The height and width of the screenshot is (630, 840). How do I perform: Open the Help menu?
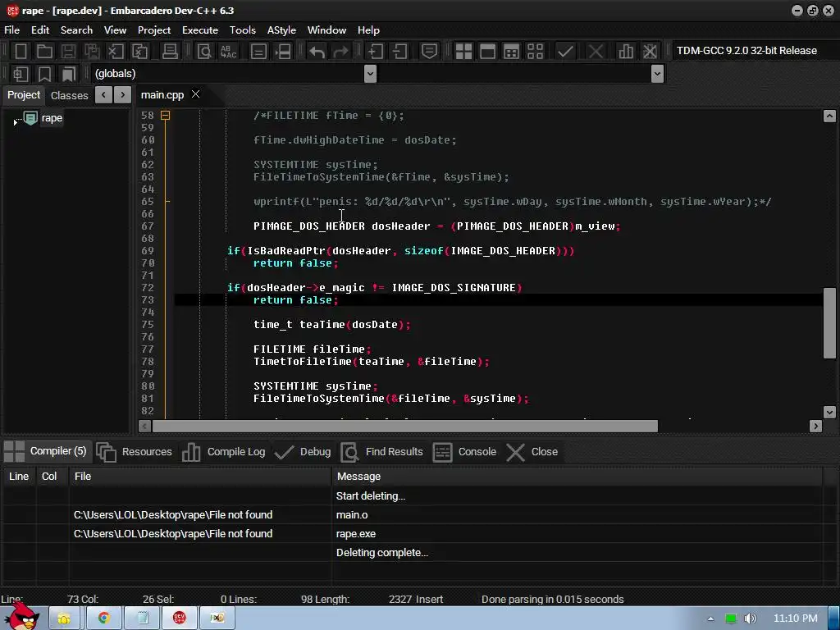click(368, 30)
